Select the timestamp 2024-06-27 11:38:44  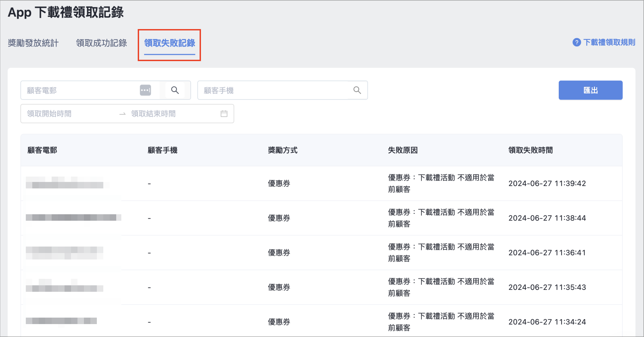(547, 218)
